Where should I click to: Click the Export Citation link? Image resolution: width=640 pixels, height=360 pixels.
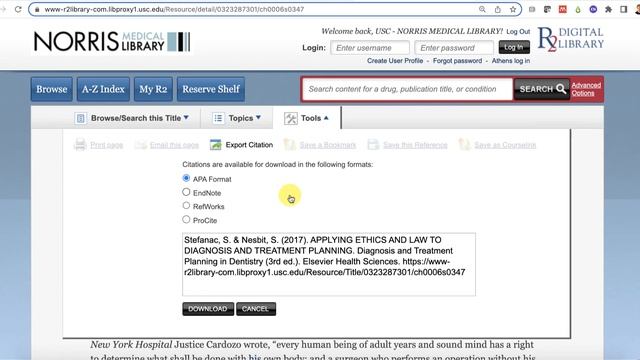(x=249, y=145)
